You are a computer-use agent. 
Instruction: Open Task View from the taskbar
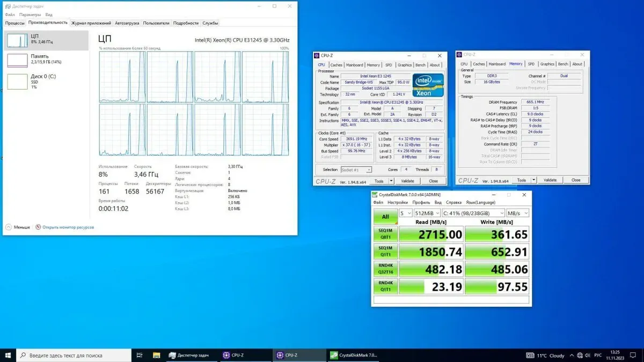140,355
